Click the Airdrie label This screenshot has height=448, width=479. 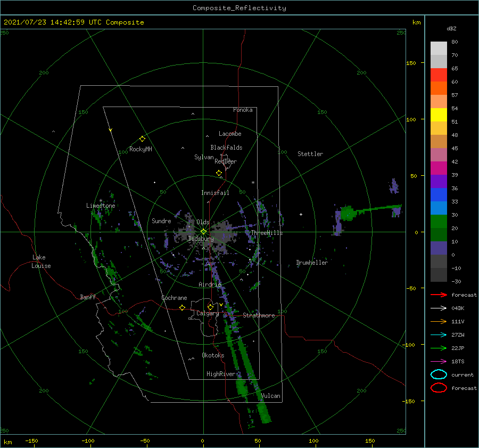coord(210,284)
